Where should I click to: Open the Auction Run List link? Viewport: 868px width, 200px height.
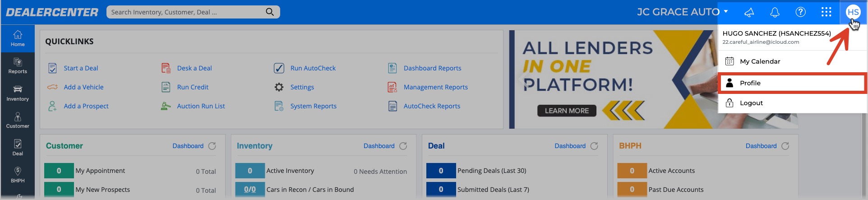coord(201,106)
